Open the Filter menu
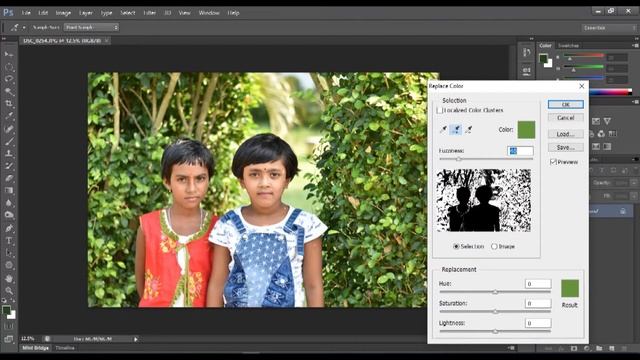The width and height of the screenshot is (640, 360). [x=150, y=13]
